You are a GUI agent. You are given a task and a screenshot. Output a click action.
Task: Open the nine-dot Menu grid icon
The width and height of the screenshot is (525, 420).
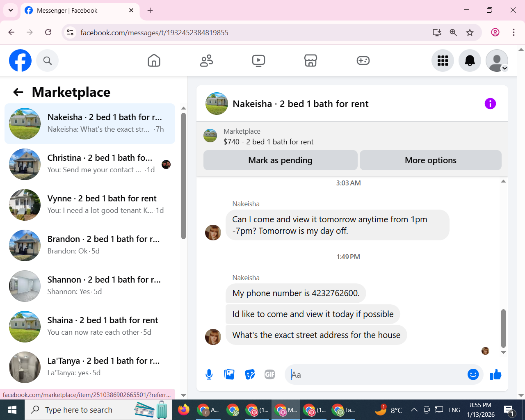(443, 61)
